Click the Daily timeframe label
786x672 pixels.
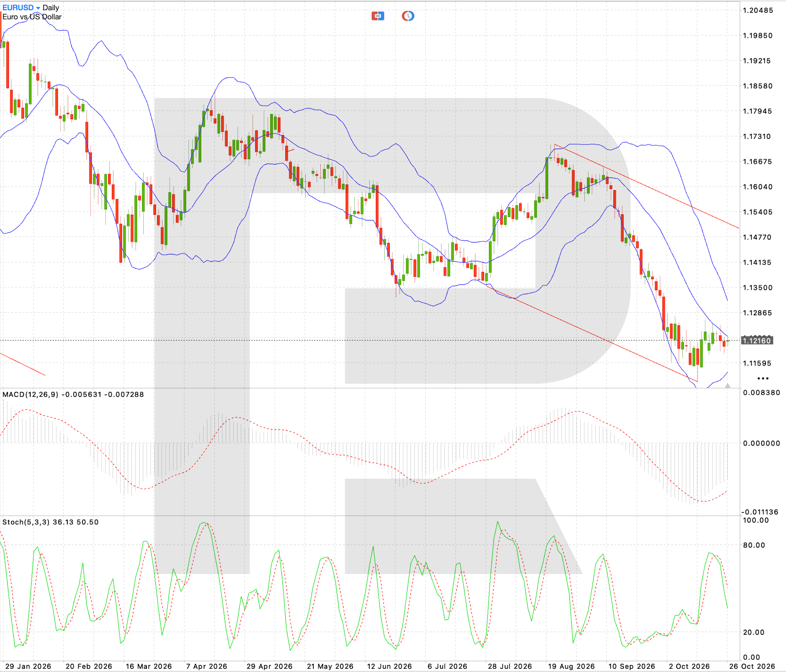point(51,8)
